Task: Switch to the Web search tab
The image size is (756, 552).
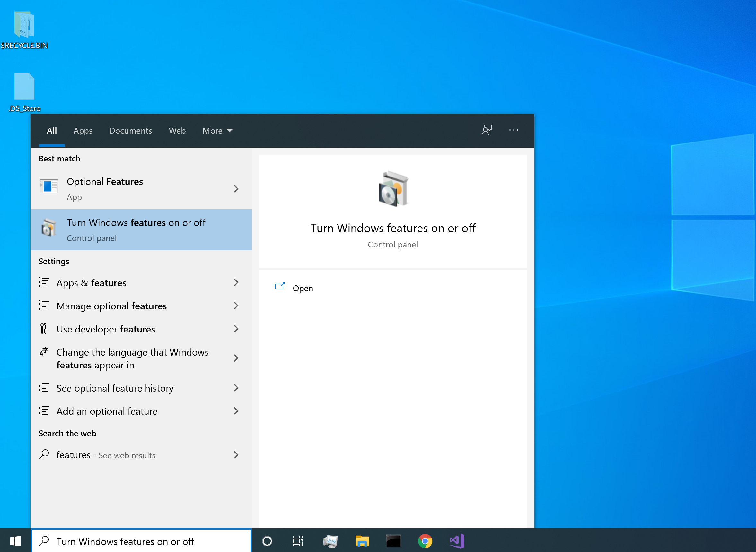Action: [x=177, y=131]
